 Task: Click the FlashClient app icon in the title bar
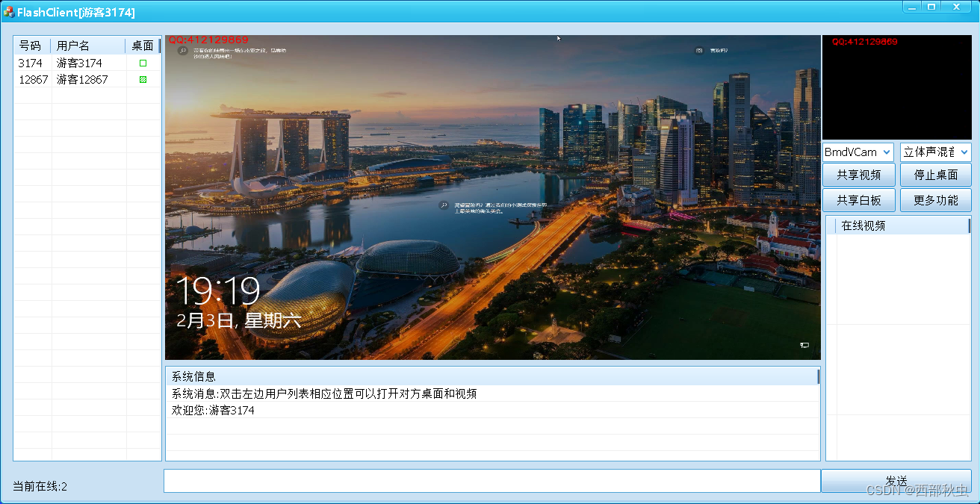click(9, 13)
